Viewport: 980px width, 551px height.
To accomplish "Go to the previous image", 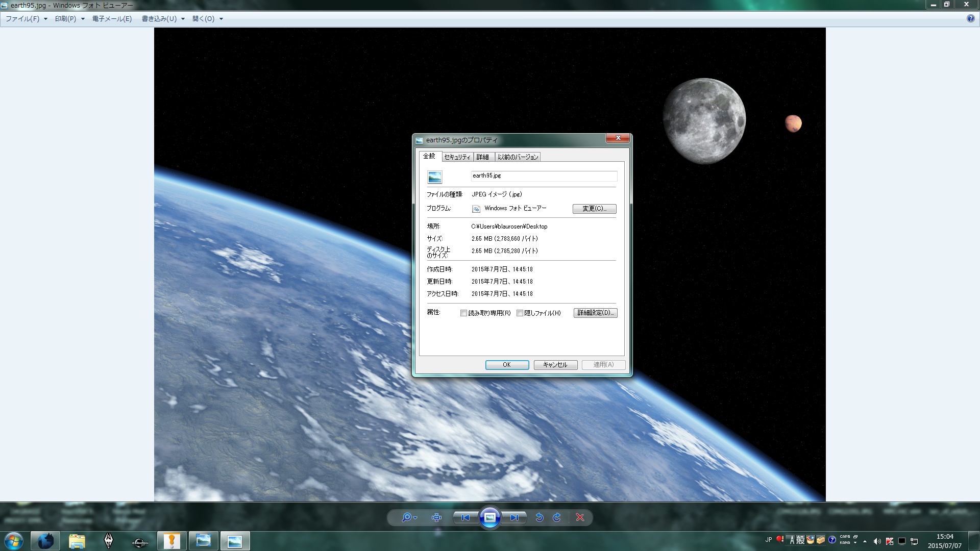I will pos(465,517).
